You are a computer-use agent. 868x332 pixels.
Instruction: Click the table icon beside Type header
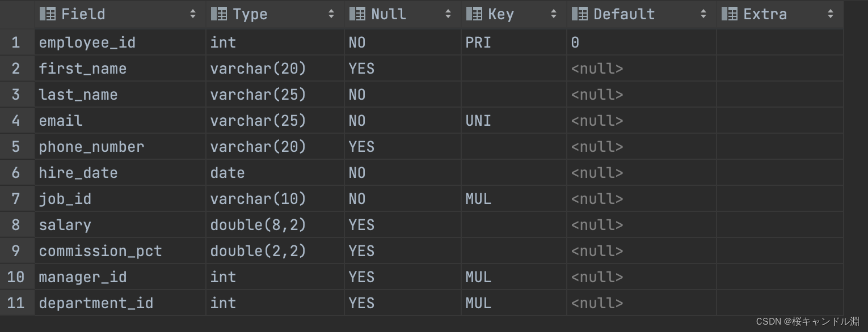point(219,14)
